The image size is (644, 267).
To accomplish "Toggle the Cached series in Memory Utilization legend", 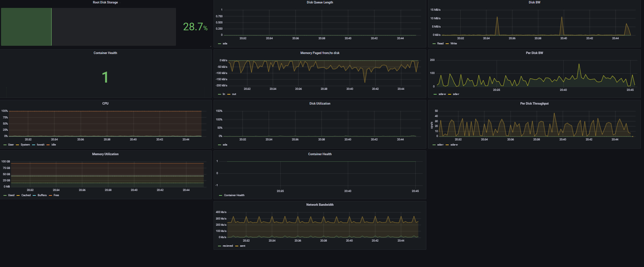I will 26,195.
